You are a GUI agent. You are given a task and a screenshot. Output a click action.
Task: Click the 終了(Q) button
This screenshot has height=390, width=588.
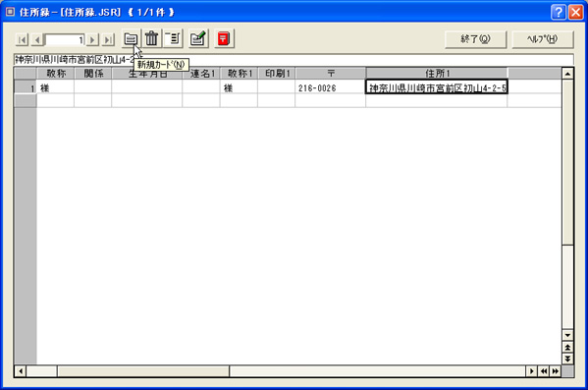pyautogui.click(x=475, y=39)
